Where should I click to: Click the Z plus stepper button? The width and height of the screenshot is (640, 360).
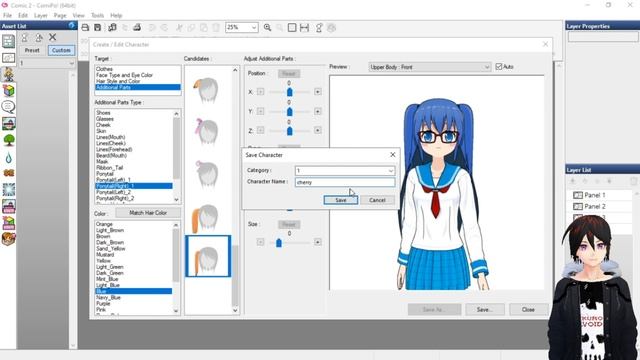(318, 130)
